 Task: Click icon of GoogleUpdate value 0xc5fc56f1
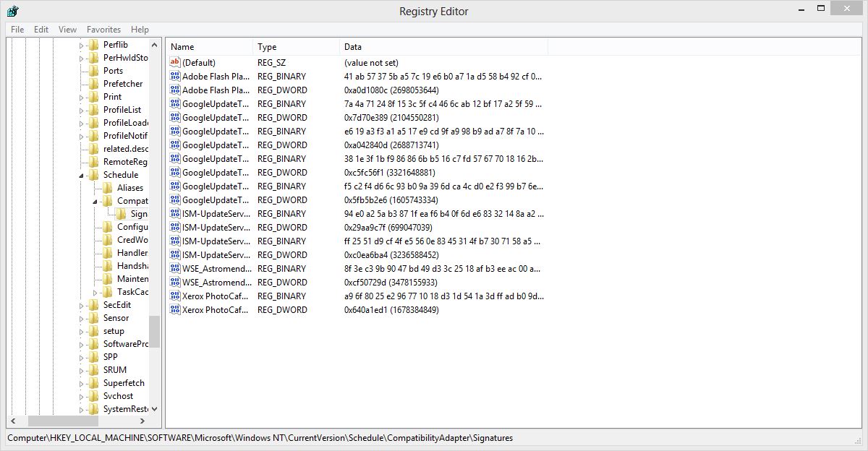coord(174,173)
